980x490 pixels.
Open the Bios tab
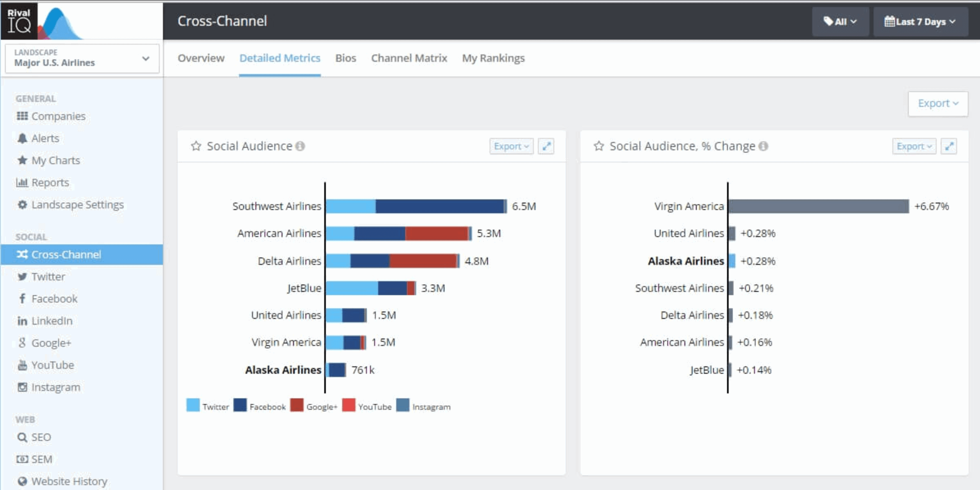pyautogui.click(x=346, y=58)
